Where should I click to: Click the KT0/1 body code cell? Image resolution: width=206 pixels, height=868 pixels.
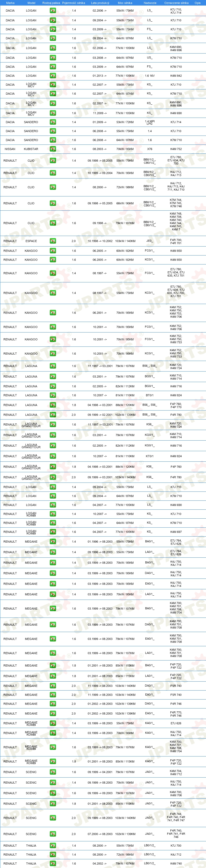click(x=149, y=456)
